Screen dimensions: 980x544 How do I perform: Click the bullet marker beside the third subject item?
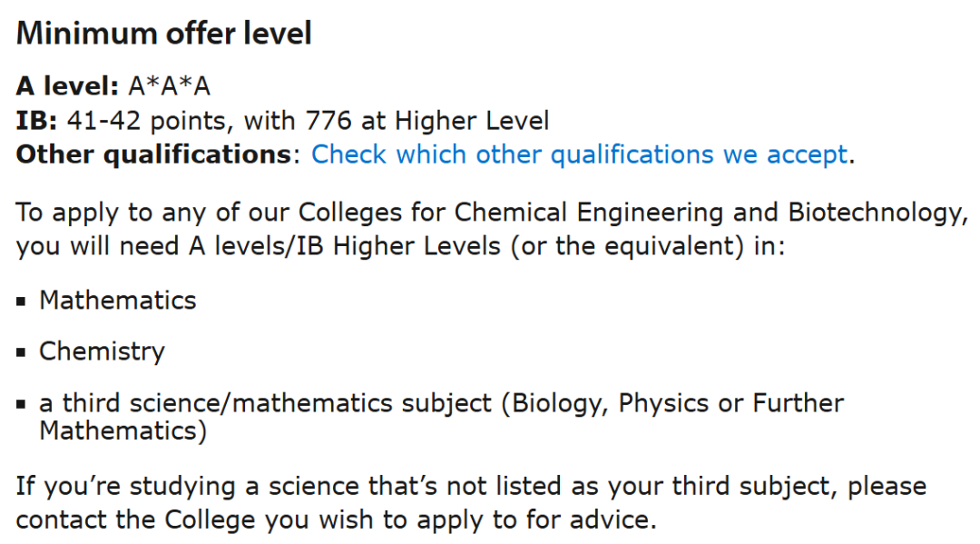click(22, 404)
